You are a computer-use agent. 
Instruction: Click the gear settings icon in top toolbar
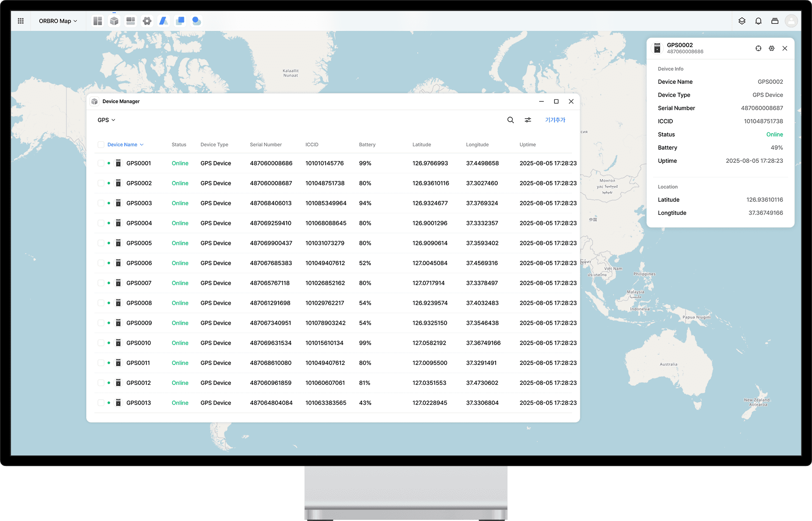coord(147,21)
